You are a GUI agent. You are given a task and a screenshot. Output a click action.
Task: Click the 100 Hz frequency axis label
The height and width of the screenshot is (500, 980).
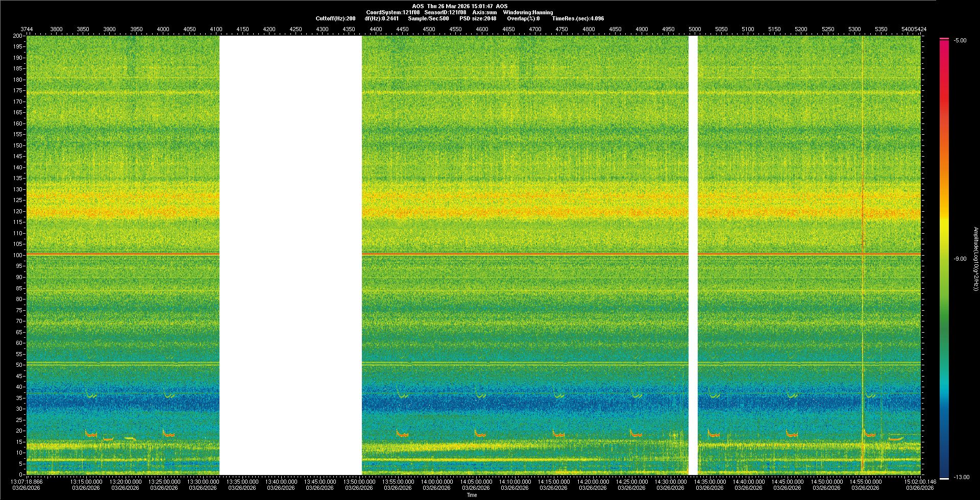18,255
